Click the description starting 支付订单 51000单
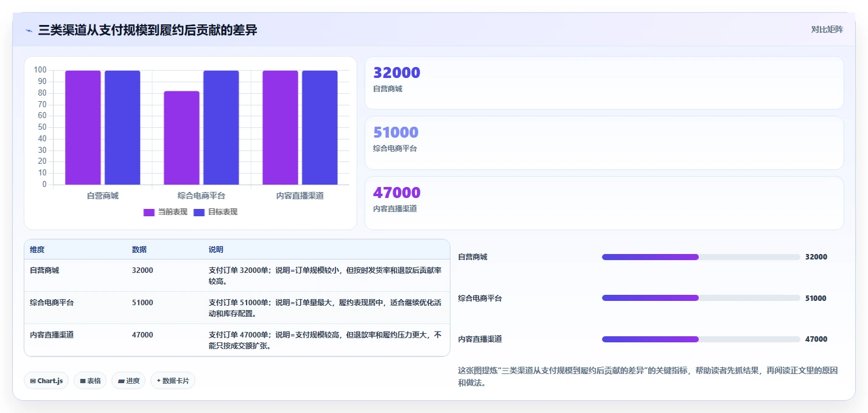The image size is (868, 413). click(x=325, y=308)
